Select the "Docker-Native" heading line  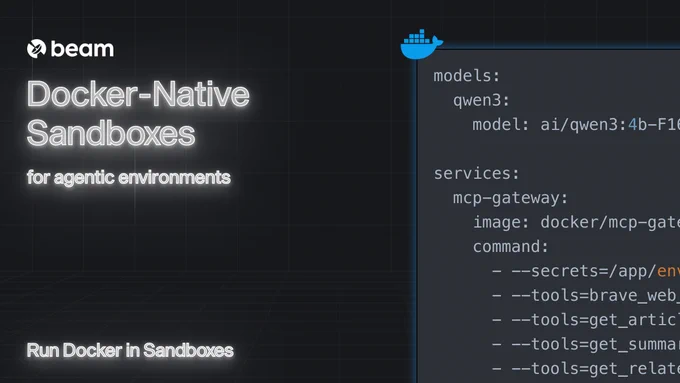click(x=138, y=94)
